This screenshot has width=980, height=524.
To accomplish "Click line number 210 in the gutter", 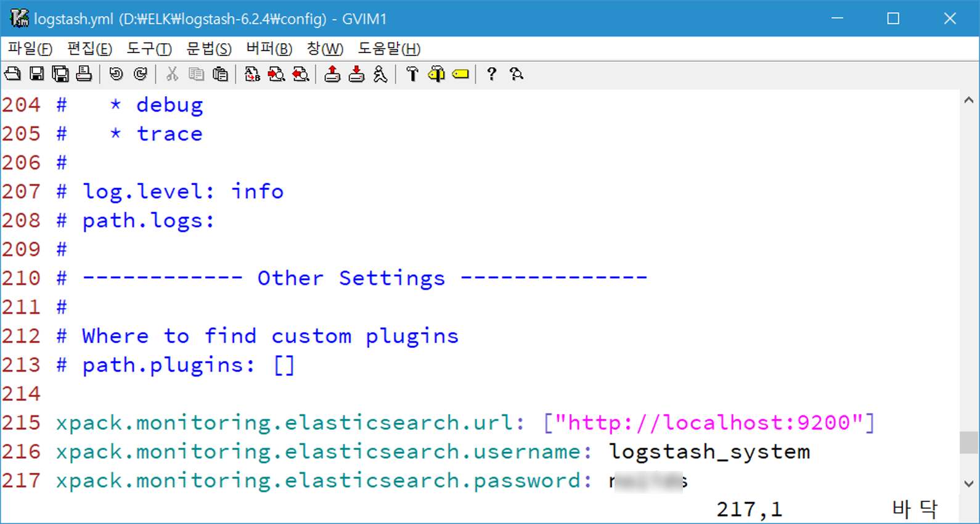I will point(21,278).
